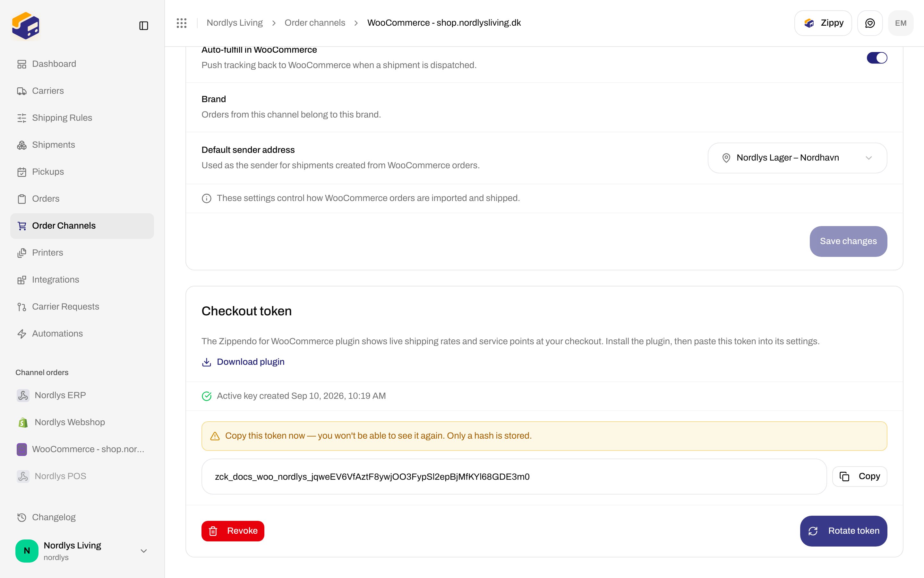Click the 'Channel orders' section label
Image resolution: width=924 pixels, height=578 pixels.
coord(42,372)
